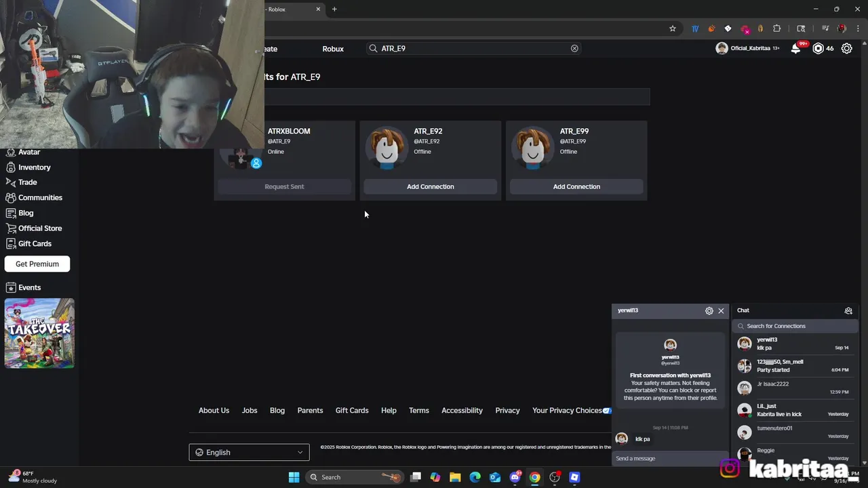Open the Jobs footer link
Image resolution: width=868 pixels, height=488 pixels.
(x=250, y=410)
